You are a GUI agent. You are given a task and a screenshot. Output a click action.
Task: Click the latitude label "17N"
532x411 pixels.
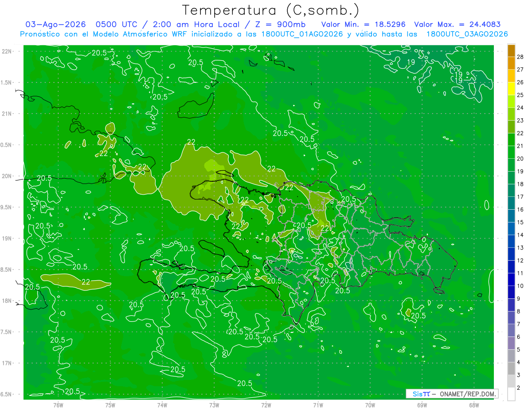click(x=6, y=363)
